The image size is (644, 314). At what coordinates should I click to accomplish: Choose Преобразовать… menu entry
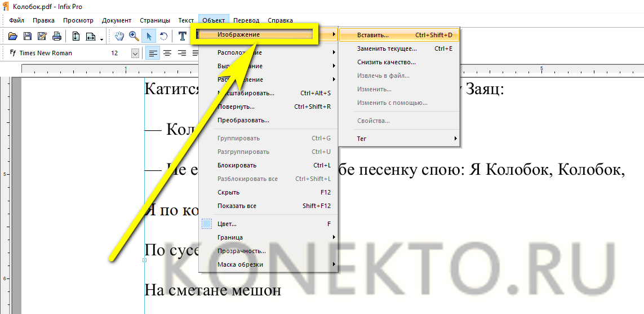[268, 121]
